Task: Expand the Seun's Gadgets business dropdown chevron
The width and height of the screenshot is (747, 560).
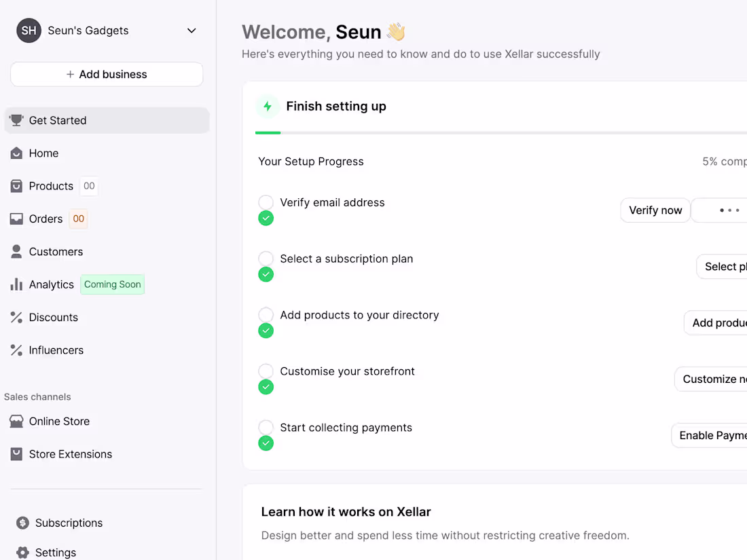Action: coord(192,31)
